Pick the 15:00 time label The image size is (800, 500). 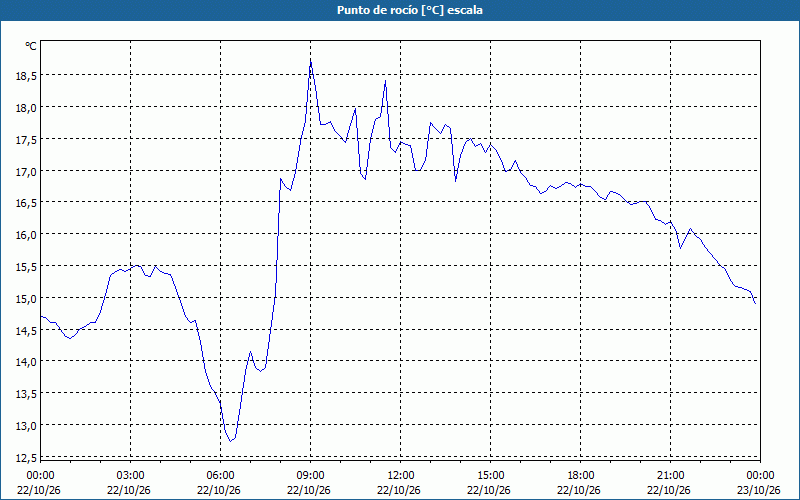tap(491, 476)
